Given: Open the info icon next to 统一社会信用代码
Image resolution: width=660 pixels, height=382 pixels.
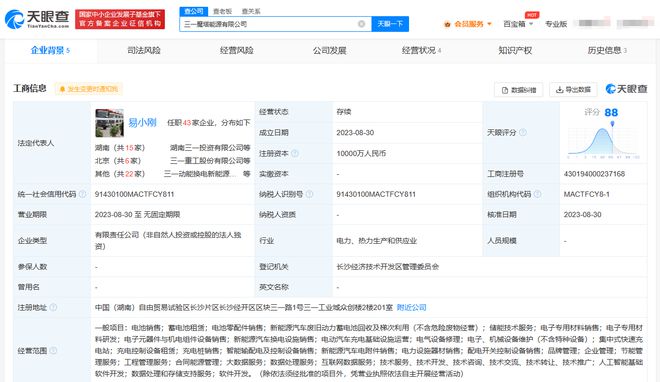Looking at the screenshot, I should [x=82, y=194].
